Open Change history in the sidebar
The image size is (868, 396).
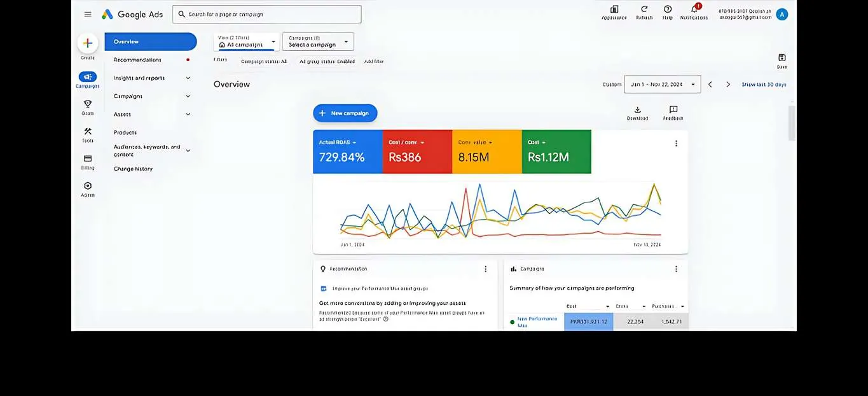(133, 169)
